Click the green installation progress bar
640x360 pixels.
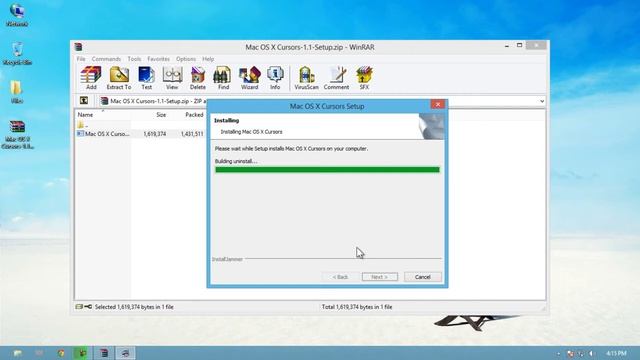coord(327,170)
